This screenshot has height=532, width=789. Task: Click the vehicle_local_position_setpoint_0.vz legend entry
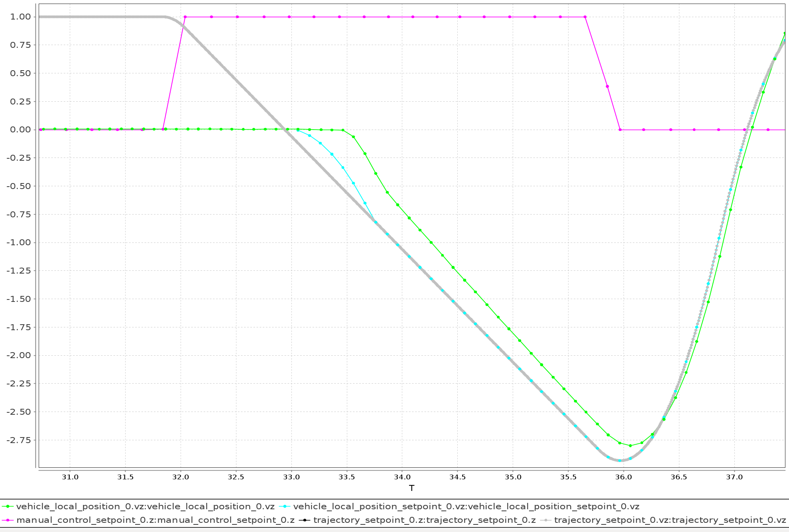(459, 506)
